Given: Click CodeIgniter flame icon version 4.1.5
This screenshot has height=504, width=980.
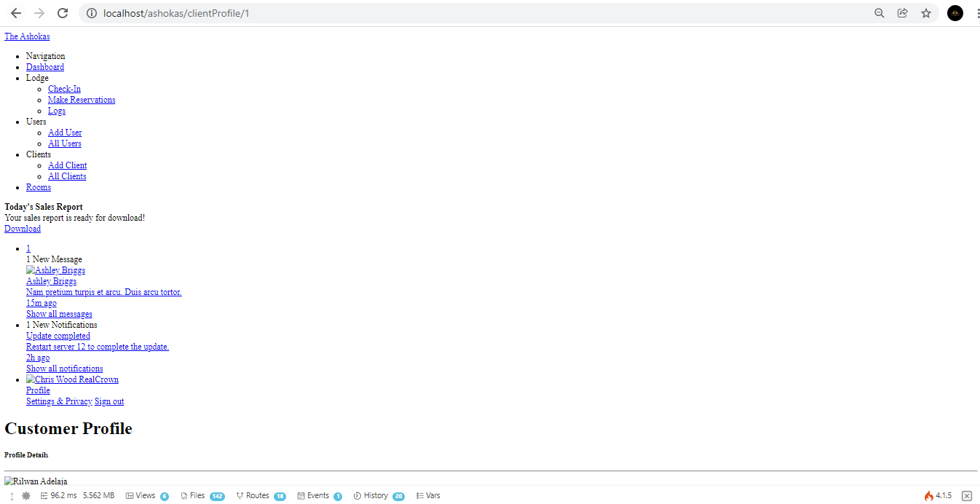Looking at the screenshot, I should click(x=938, y=496).
